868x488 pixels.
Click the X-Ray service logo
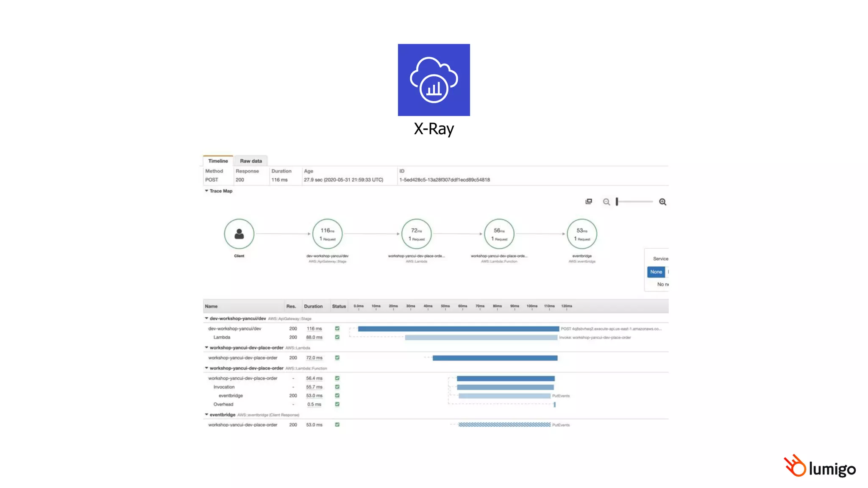click(x=434, y=80)
